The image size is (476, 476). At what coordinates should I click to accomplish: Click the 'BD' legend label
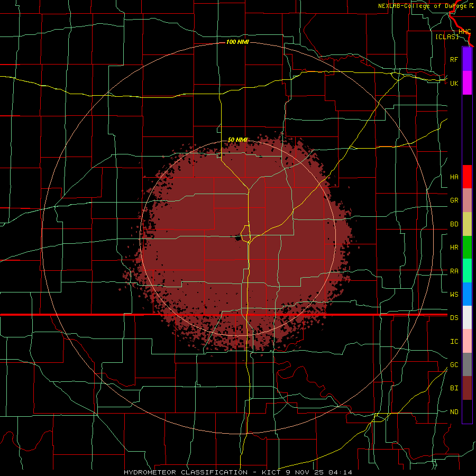pyautogui.click(x=454, y=224)
